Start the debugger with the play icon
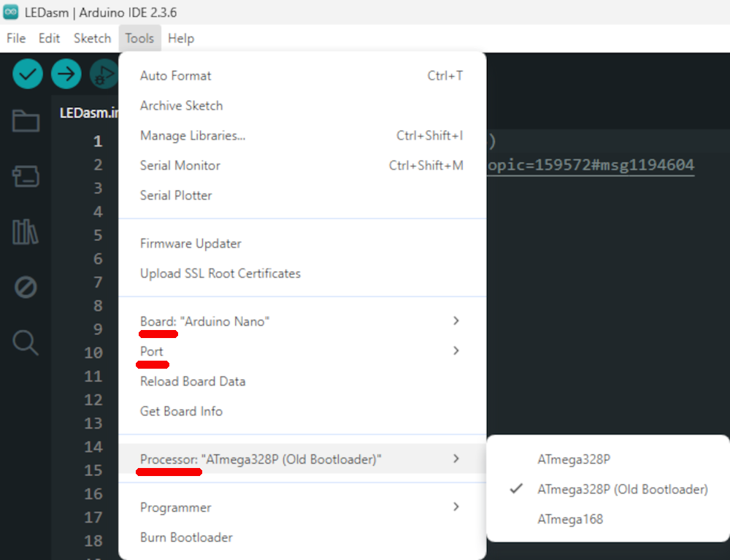The width and height of the screenshot is (730, 560). (x=104, y=74)
